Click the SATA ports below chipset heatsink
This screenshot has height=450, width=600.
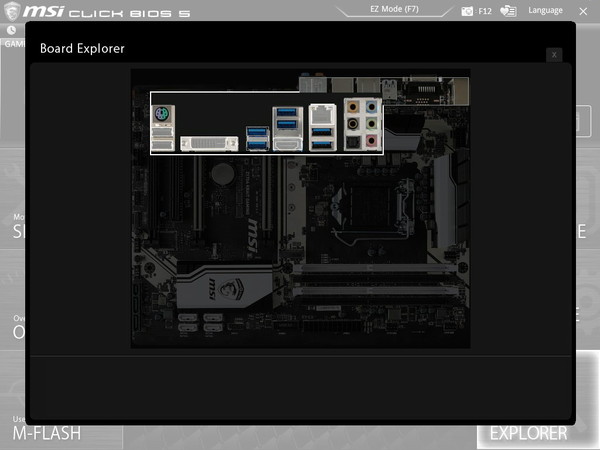pos(200,322)
